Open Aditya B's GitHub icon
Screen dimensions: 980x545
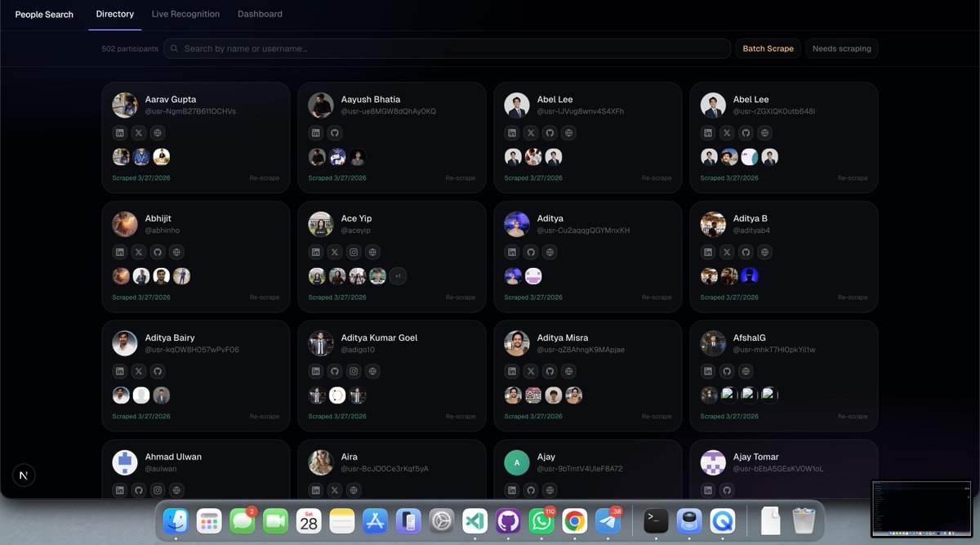click(x=746, y=252)
